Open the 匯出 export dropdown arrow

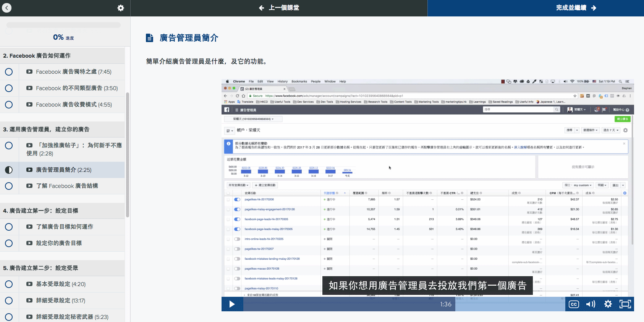click(623, 185)
